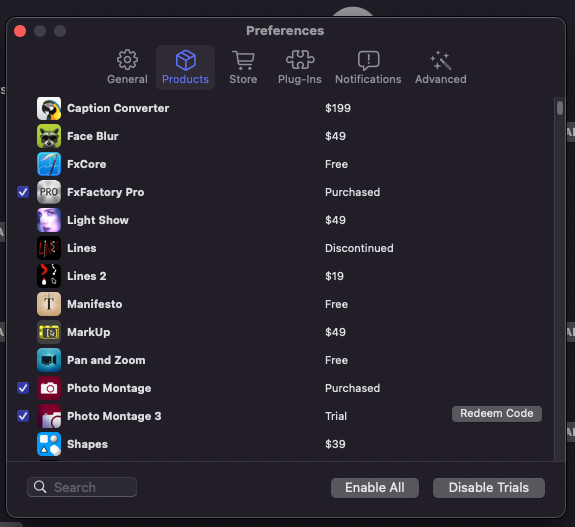Select the Light Show product name
The width and height of the screenshot is (575, 527).
(98, 220)
